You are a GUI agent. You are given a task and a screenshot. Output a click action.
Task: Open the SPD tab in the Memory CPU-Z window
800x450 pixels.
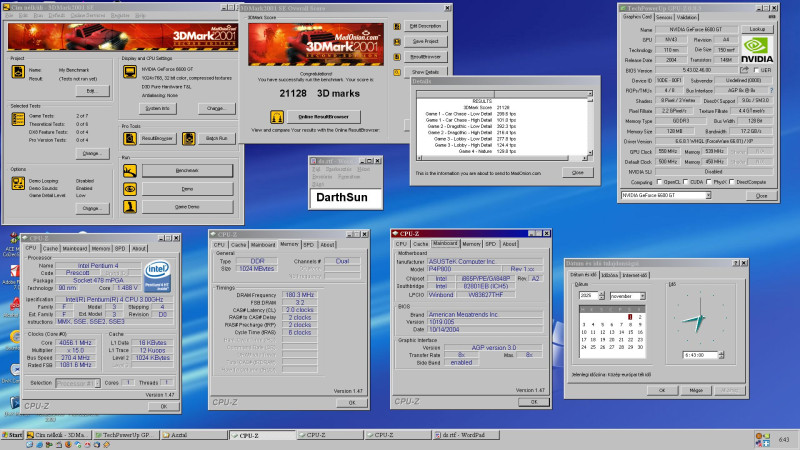coord(309,244)
